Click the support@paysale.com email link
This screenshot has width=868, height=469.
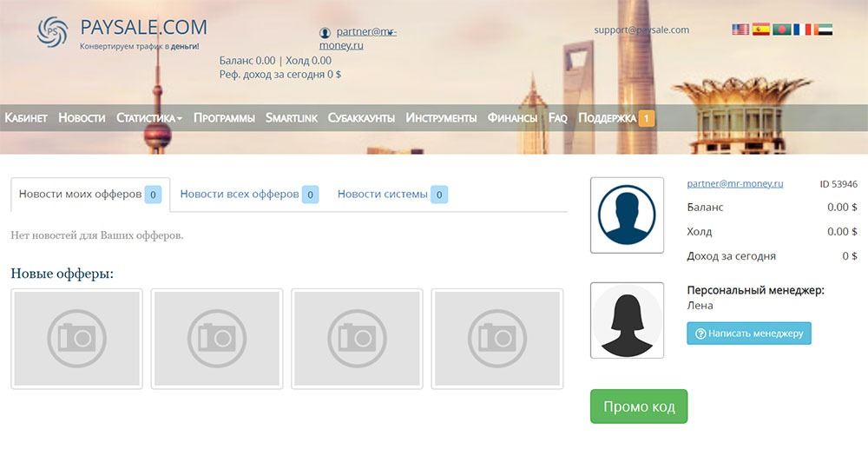coord(641,30)
